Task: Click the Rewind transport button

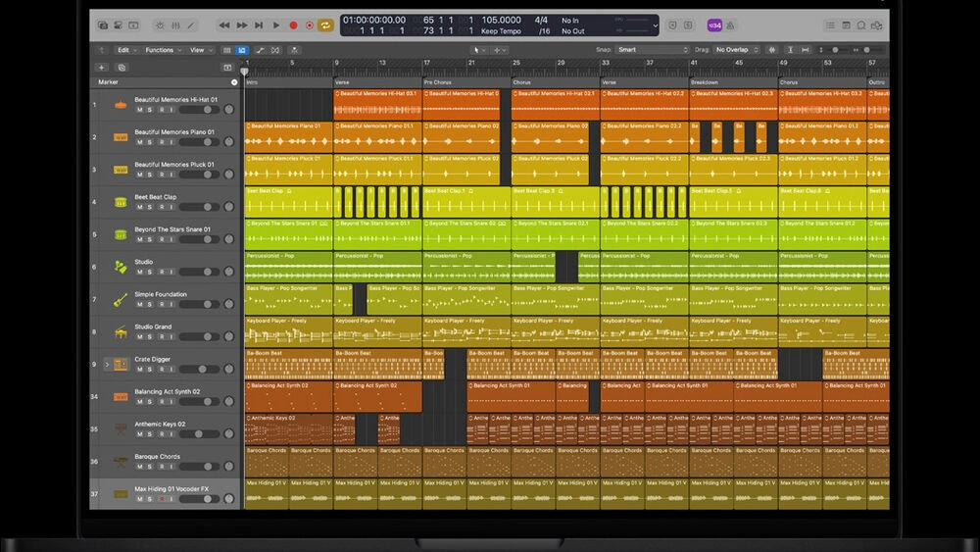Action: (x=224, y=25)
